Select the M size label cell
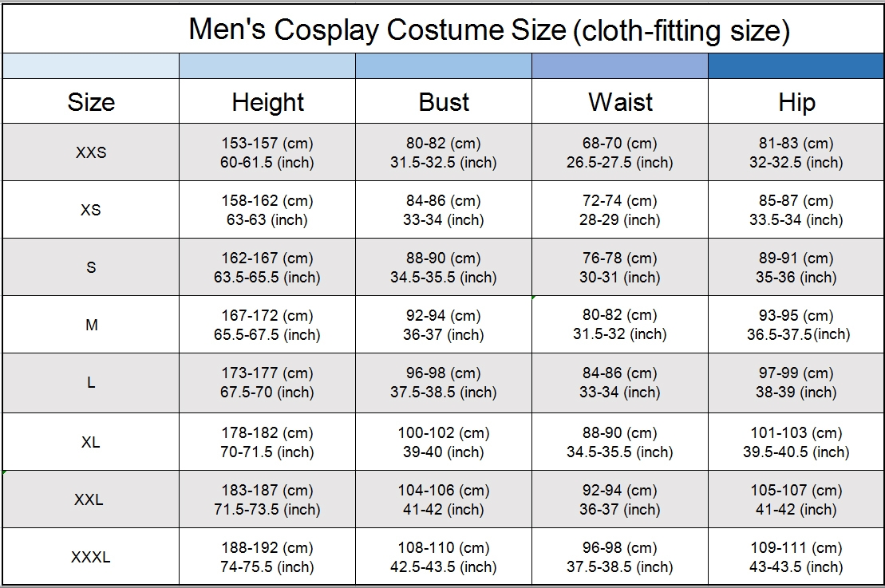This screenshot has height=588, width=885. coord(91,325)
